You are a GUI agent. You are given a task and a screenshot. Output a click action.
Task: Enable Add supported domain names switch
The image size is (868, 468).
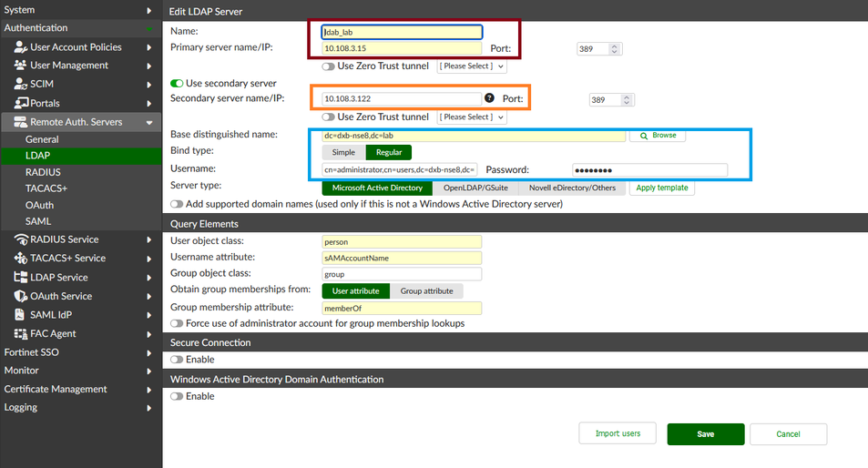click(177, 204)
